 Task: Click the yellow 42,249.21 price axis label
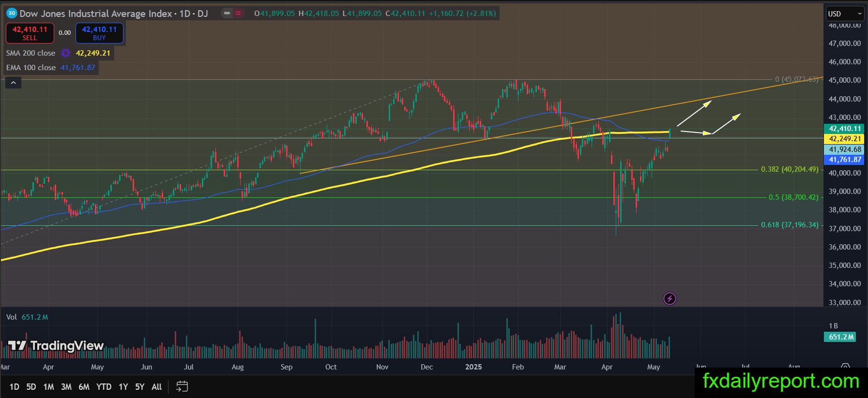[x=845, y=139]
